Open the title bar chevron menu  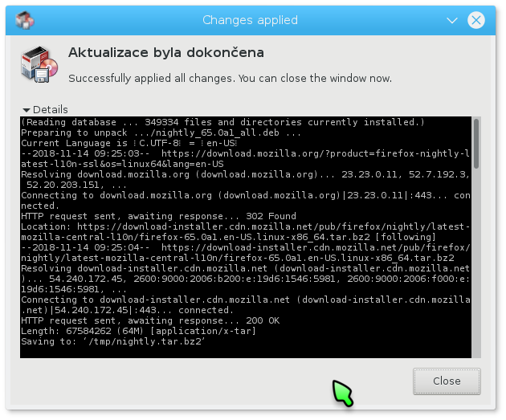click(451, 21)
